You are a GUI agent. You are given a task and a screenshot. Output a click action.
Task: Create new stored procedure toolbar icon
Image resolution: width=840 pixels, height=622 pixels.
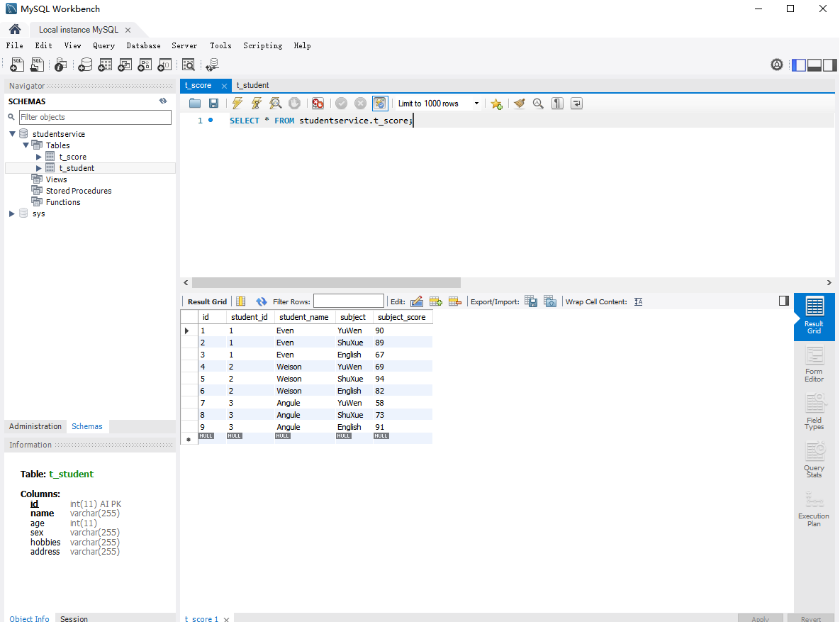pyautogui.click(x=145, y=65)
